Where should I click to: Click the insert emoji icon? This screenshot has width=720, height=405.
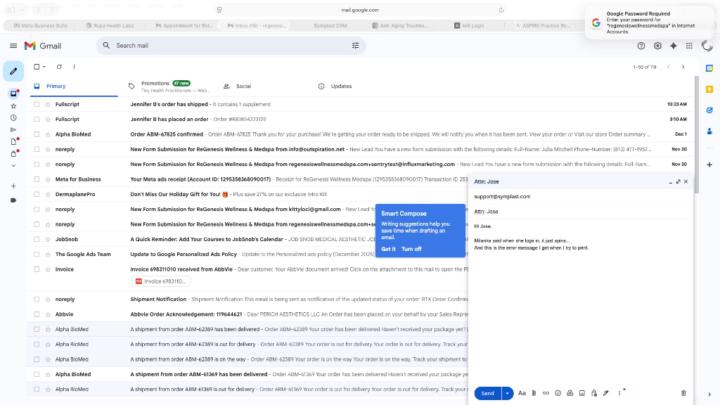point(558,393)
